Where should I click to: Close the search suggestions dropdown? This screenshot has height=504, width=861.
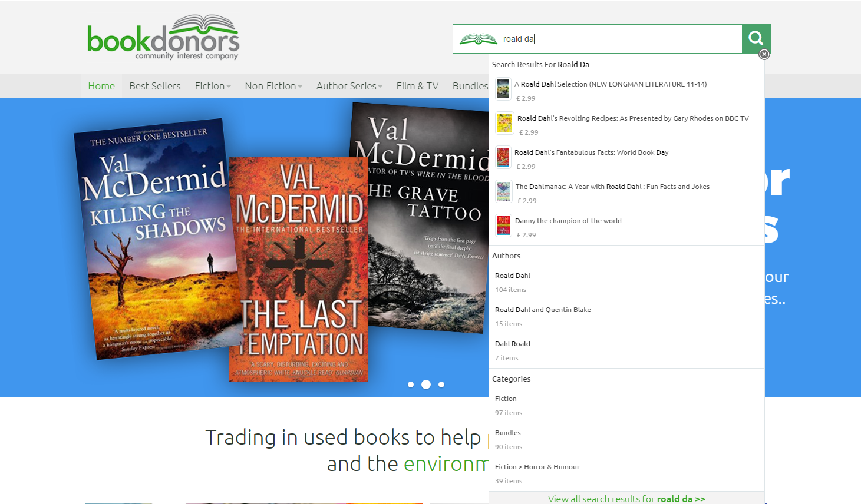(x=764, y=54)
